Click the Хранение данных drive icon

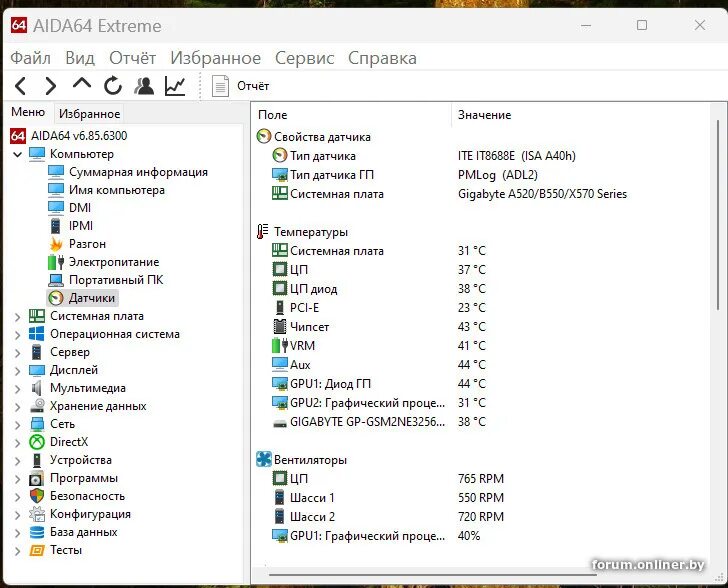(x=37, y=406)
